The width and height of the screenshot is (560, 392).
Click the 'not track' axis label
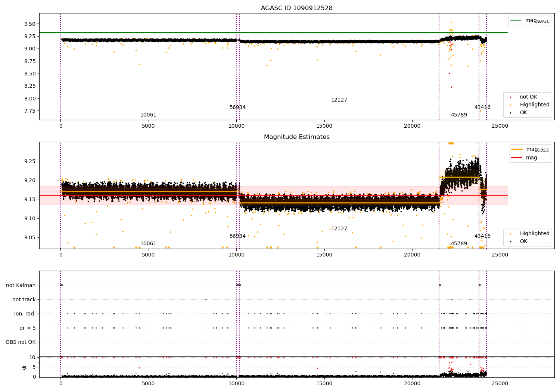click(x=24, y=299)
